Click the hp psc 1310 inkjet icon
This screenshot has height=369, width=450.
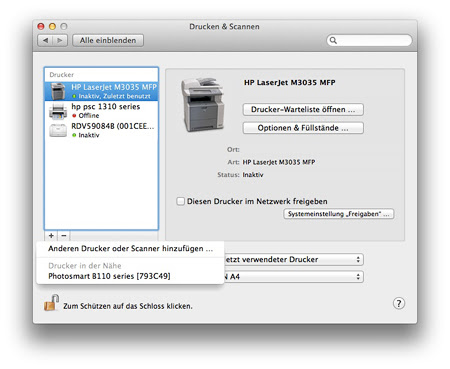point(58,111)
